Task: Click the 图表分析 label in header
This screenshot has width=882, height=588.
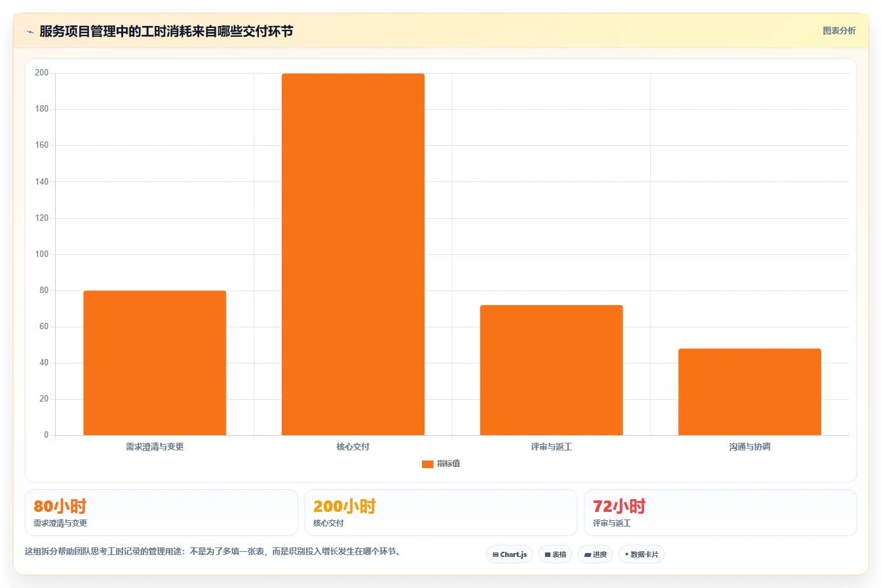Action: pos(839,30)
